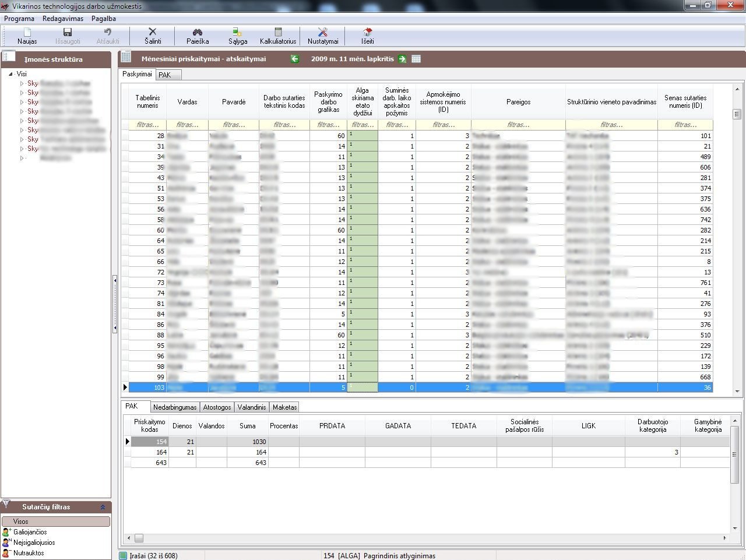This screenshot has height=560, width=746.
Task: Click the Vardas column filter field
Action: point(187,125)
